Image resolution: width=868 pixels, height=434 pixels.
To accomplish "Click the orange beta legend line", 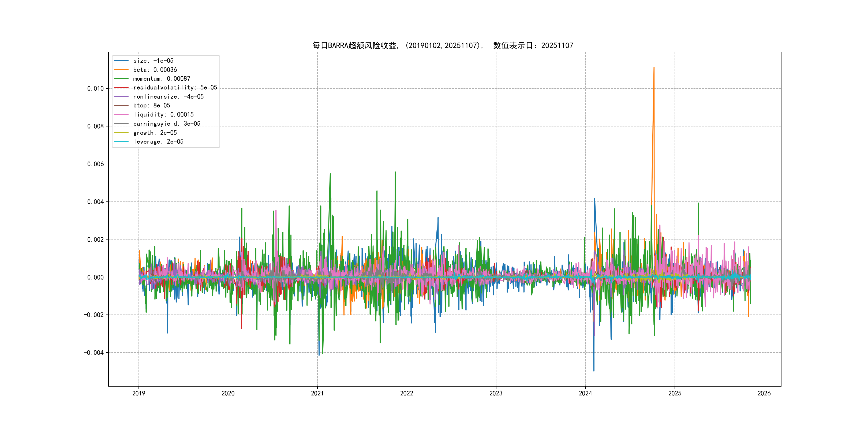I will click(121, 70).
